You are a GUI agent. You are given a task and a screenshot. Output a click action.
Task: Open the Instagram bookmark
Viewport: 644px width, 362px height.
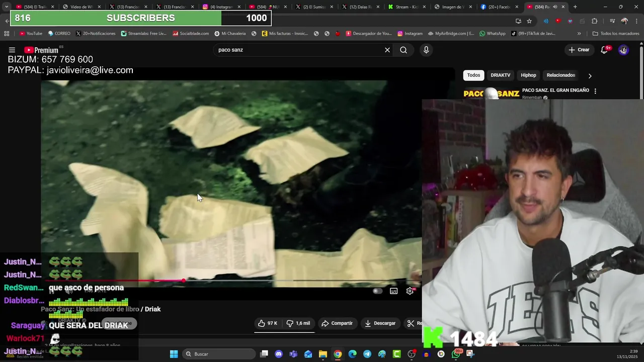[410, 34]
